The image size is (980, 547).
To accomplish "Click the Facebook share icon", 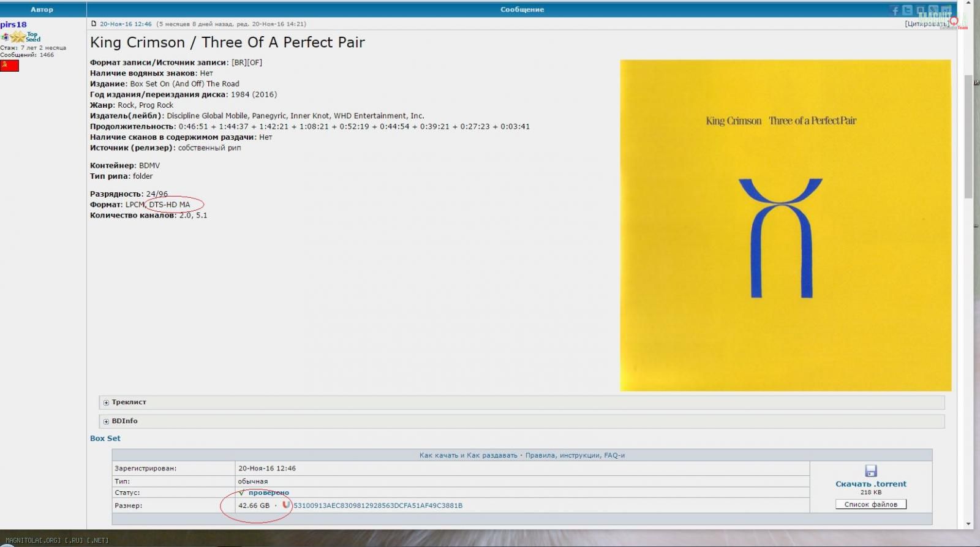I will pyautogui.click(x=894, y=10).
